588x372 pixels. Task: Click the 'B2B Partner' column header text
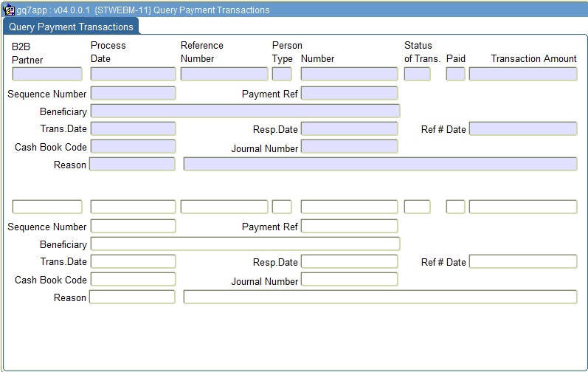pos(27,53)
